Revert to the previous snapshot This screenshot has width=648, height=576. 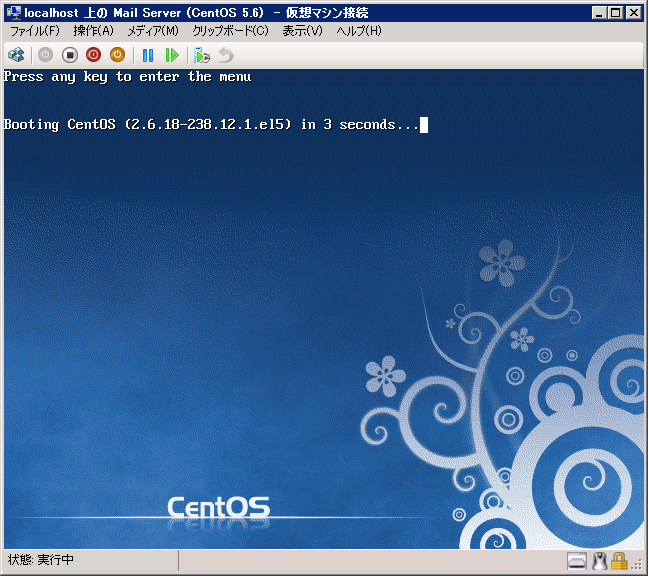coord(226,55)
